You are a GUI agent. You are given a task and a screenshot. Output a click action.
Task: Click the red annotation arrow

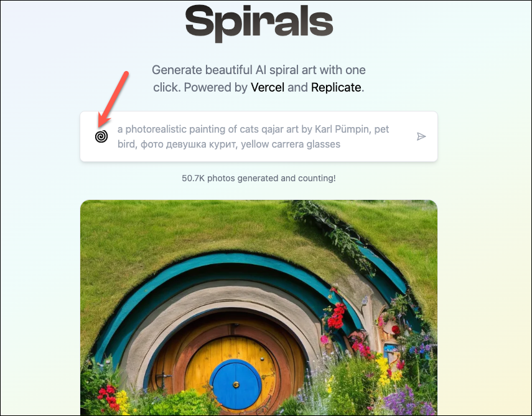point(113,99)
